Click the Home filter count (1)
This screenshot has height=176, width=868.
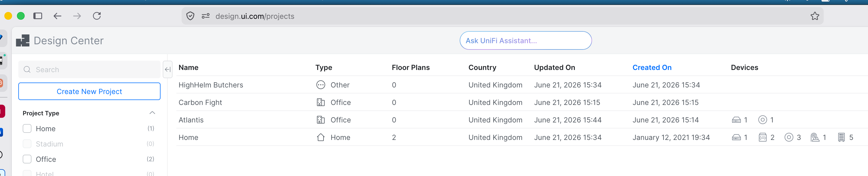tap(151, 128)
